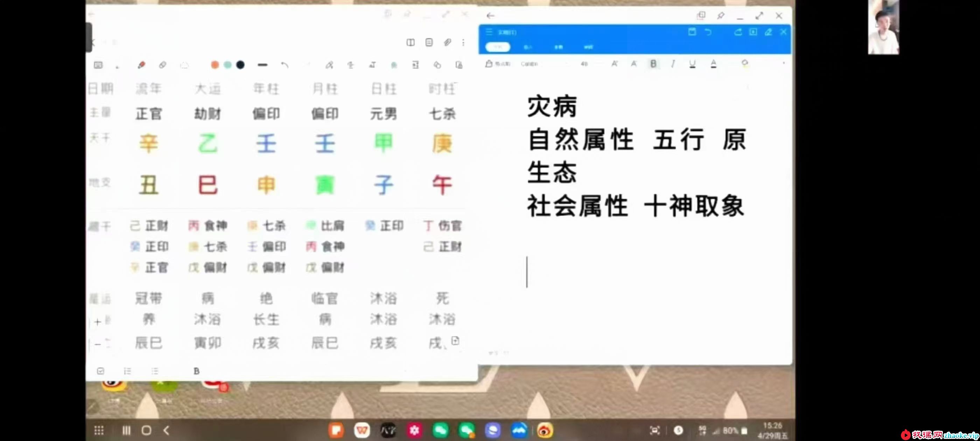The image size is (980, 441).
Task: Open the hamburger menu in blue header
Action: pos(489,32)
